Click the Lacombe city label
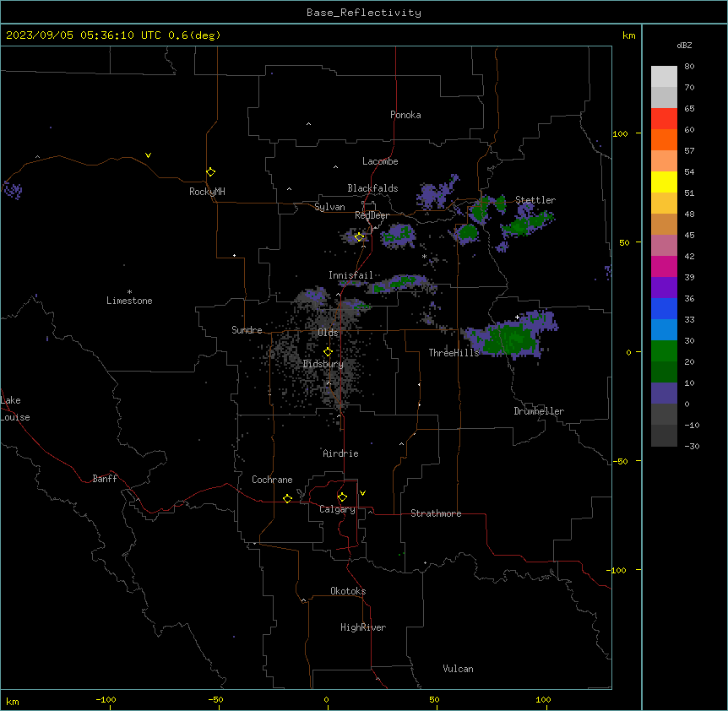This screenshot has height=711, width=728. click(380, 161)
